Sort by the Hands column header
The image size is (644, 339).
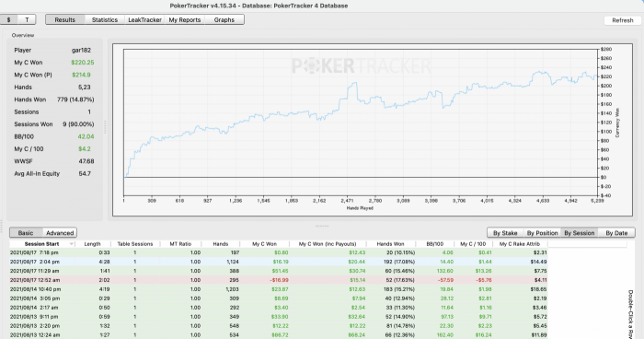pos(220,244)
